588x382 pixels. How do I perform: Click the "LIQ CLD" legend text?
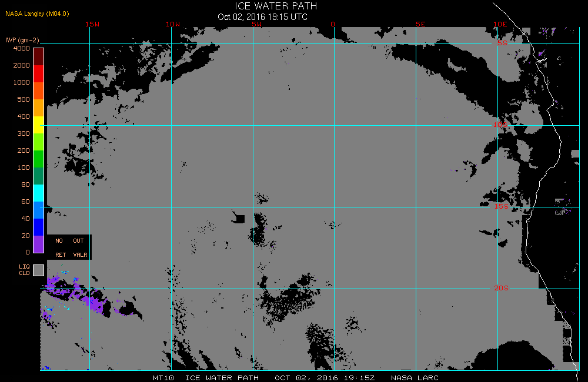coord(24,270)
